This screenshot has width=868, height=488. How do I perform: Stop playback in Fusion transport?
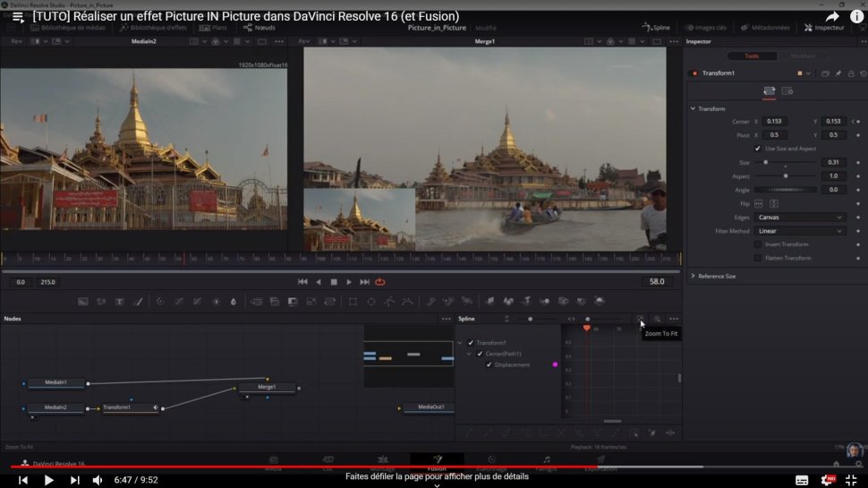tap(334, 282)
